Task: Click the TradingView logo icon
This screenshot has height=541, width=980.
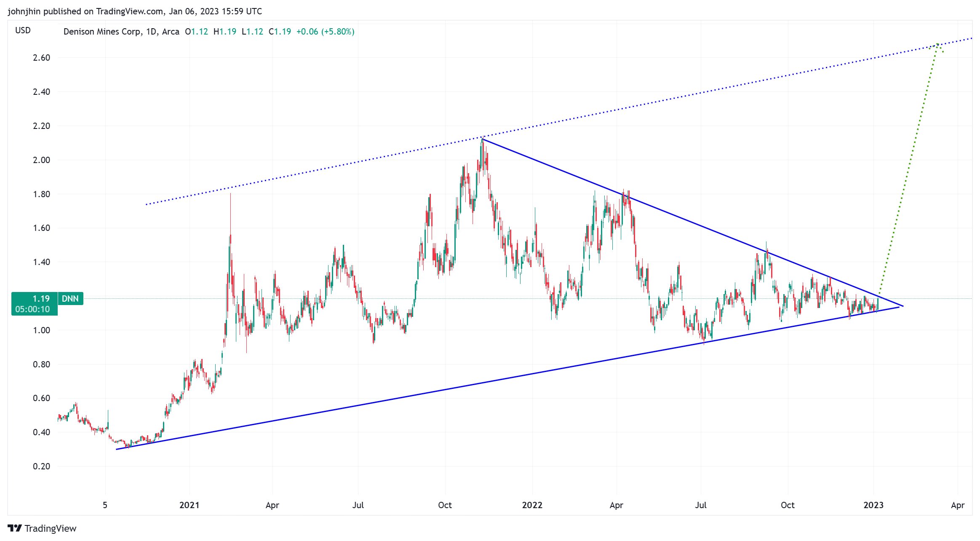Action: click(x=14, y=528)
